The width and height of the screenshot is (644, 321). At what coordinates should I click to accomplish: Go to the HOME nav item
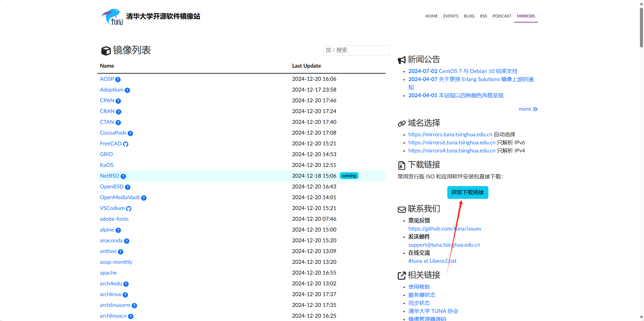click(x=431, y=16)
